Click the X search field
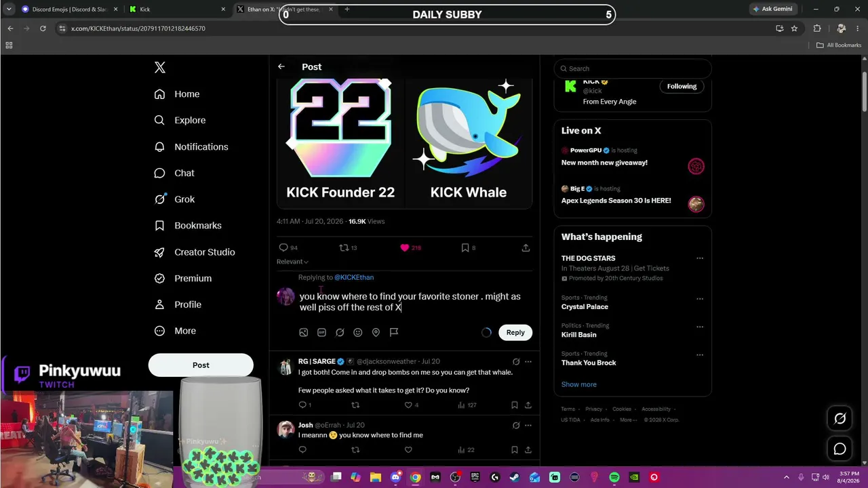The height and width of the screenshot is (488, 868). point(633,68)
